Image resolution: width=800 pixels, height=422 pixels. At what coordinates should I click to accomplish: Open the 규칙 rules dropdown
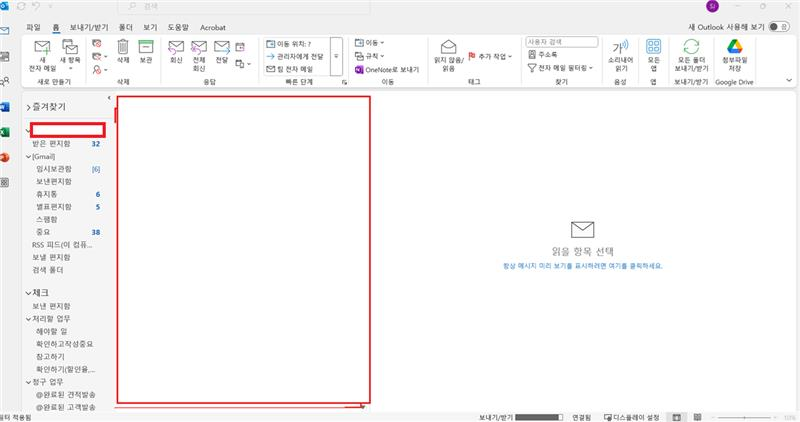(369, 56)
